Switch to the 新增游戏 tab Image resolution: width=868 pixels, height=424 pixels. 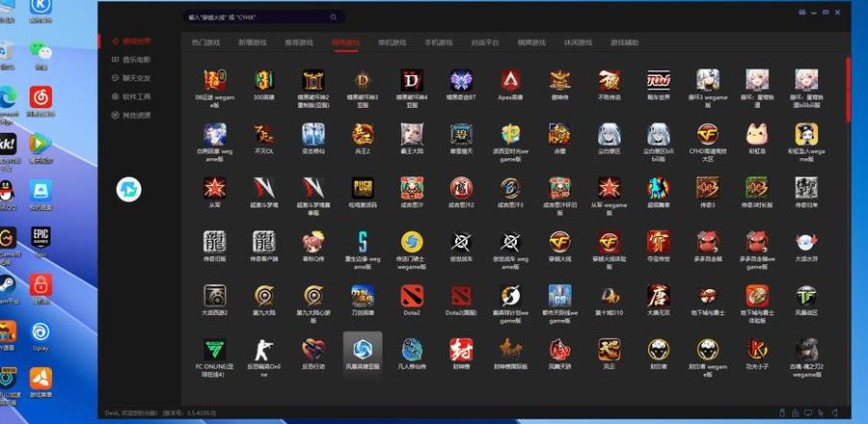[x=253, y=42]
